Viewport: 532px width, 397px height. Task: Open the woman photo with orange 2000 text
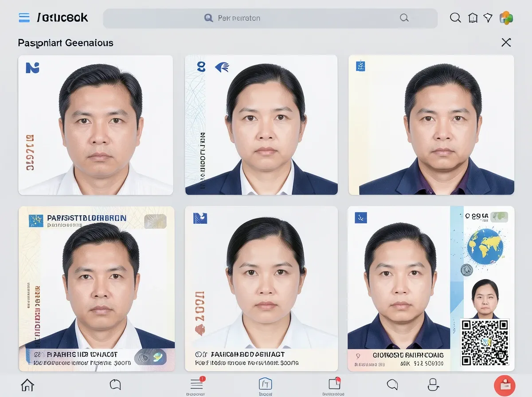pos(261,288)
